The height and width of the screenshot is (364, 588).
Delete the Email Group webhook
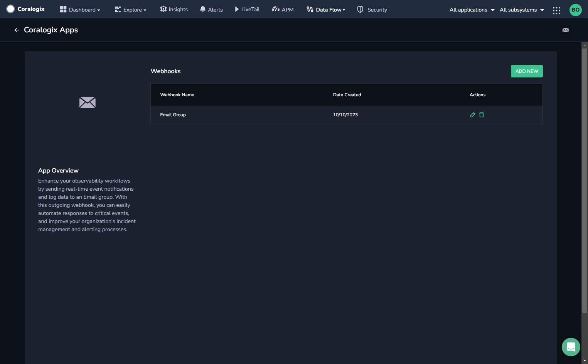tap(482, 115)
